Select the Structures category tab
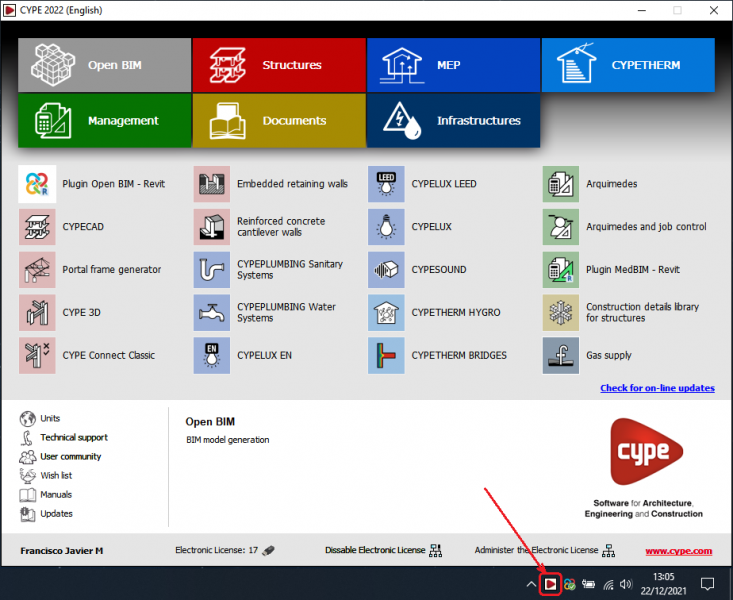This screenshot has width=733, height=600. (x=278, y=65)
